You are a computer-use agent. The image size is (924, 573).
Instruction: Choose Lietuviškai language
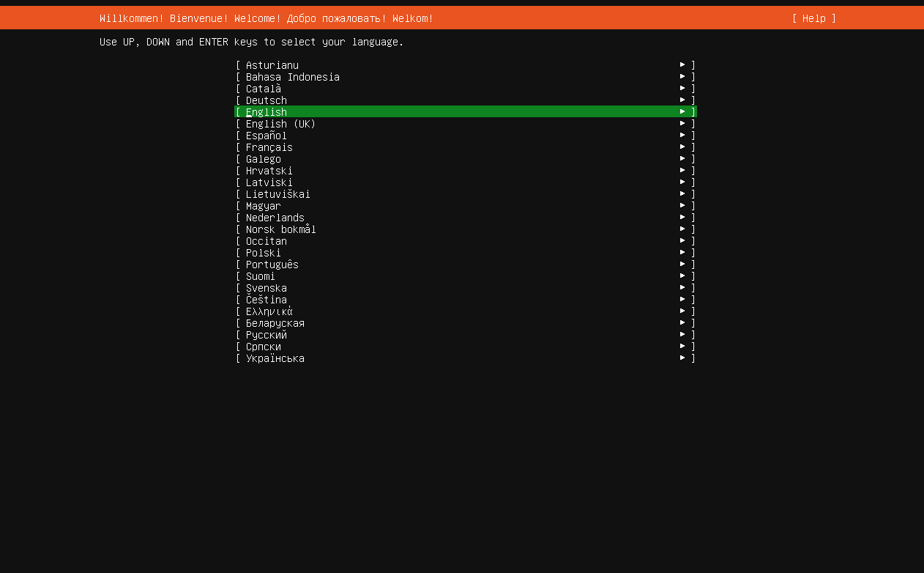tap(466, 194)
